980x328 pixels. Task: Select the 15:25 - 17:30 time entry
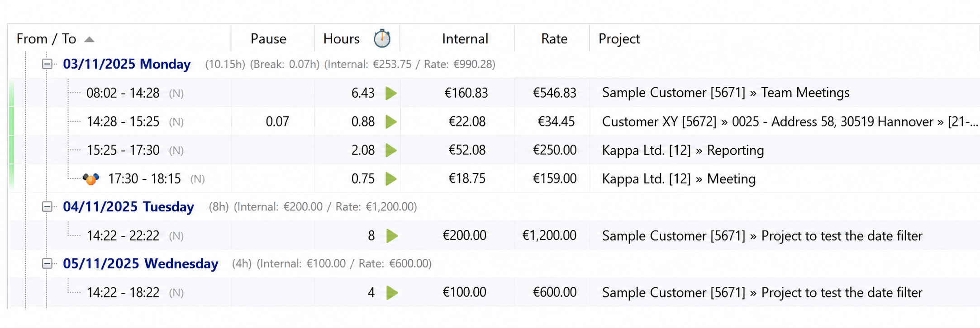(x=123, y=150)
